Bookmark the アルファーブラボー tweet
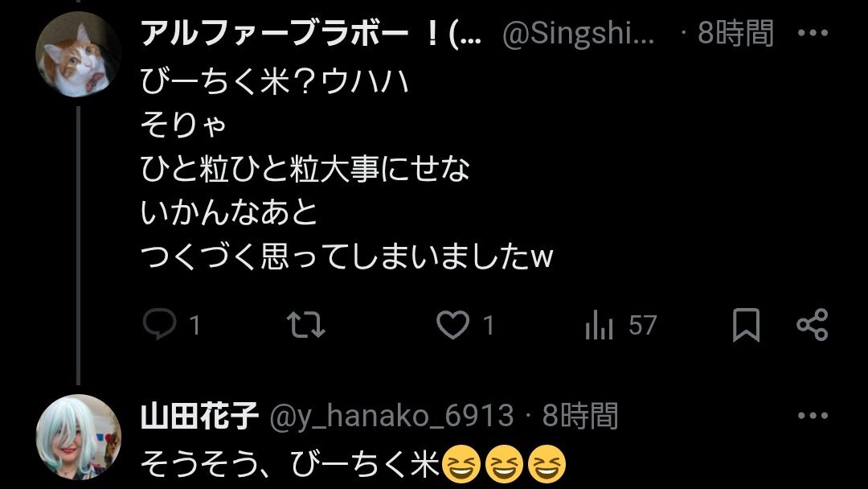This screenshot has width=868, height=489. click(746, 324)
